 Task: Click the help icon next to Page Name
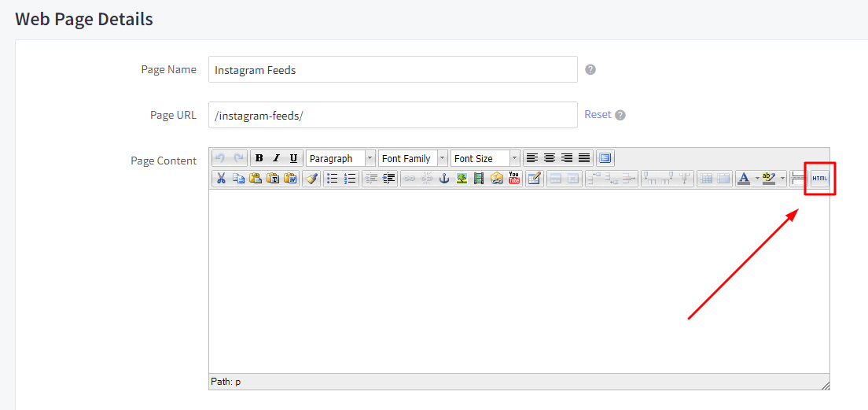590,69
